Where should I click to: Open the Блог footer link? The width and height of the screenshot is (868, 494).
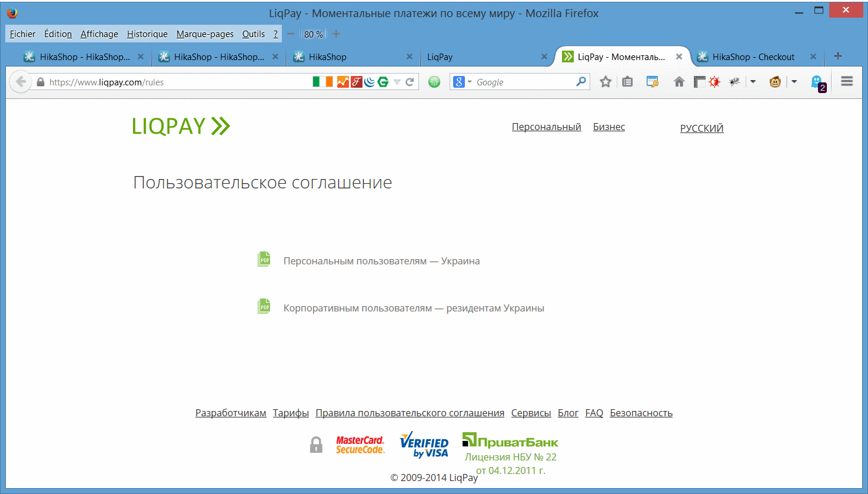pos(568,413)
